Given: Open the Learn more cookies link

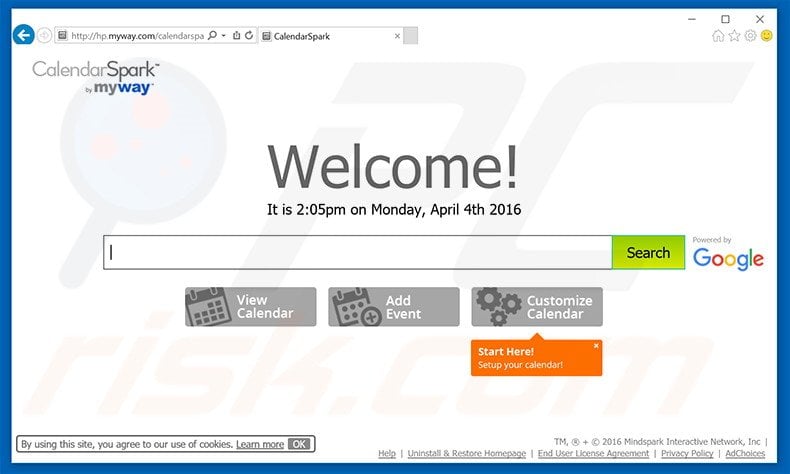Looking at the screenshot, I should click(x=260, y=444).
